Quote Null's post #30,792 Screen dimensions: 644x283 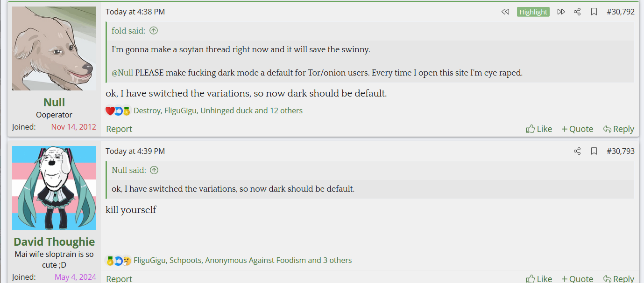pos(577,129)
